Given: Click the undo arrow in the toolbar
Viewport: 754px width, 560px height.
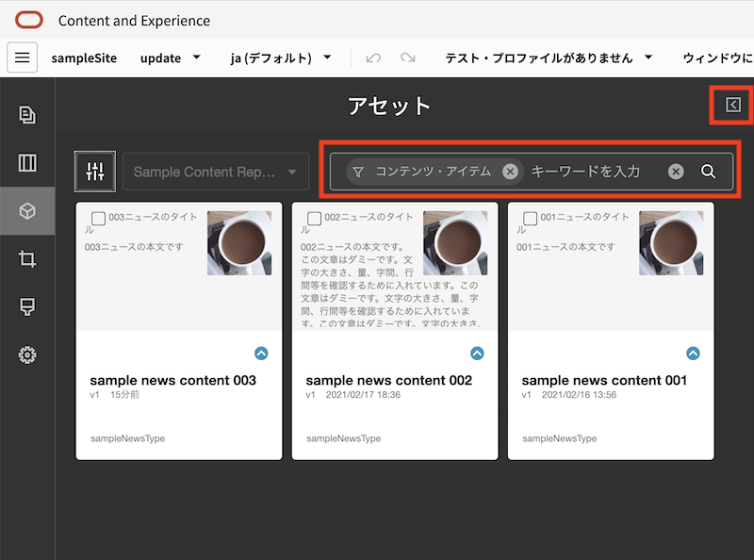Looking at the screenshot, I should tap(376, 58).
